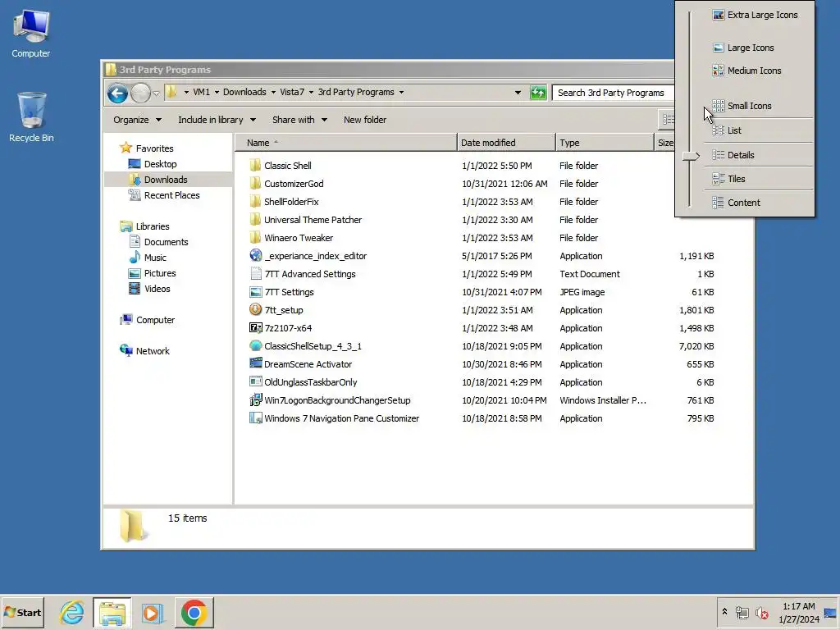The width and height of the screenshot is (840, 630).
Task: Show hidden tray icons arrow
Action: point(725,612)
